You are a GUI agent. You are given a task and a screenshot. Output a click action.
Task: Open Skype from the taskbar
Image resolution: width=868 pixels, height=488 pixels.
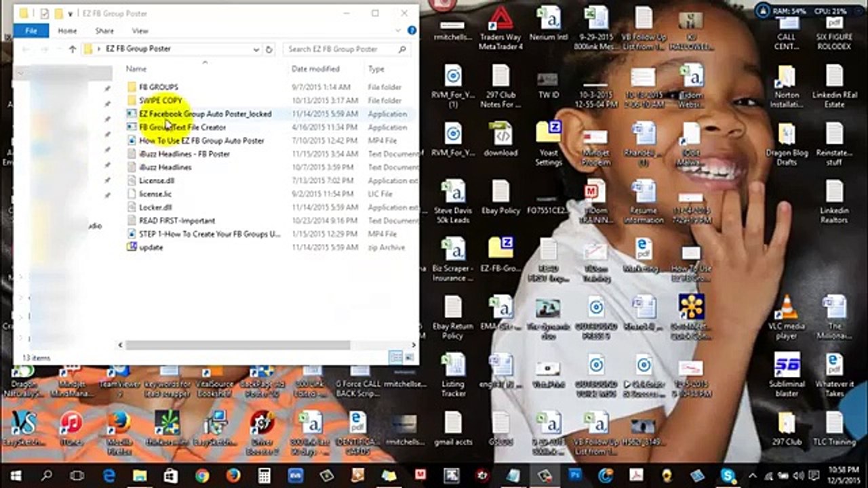pos(729,476)
